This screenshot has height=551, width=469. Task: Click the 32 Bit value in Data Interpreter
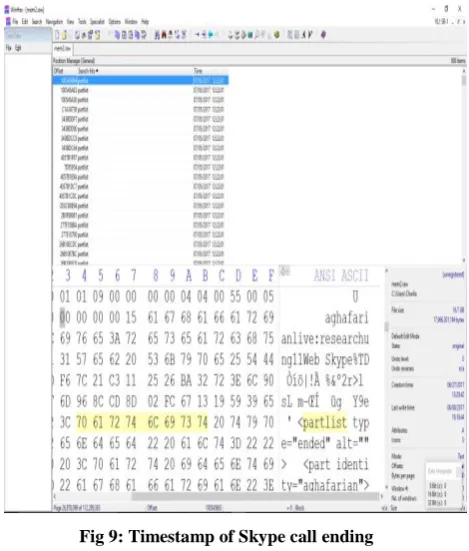tap(438, 503)
